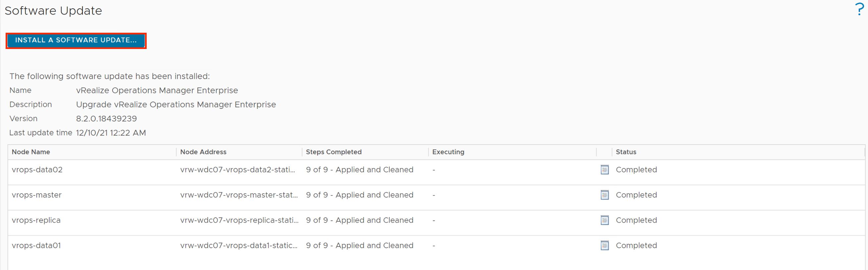Click the vrw-wdc07-vrops-replica node address
The height and width of the screenshot is (270, 868).
pos(239,220)
